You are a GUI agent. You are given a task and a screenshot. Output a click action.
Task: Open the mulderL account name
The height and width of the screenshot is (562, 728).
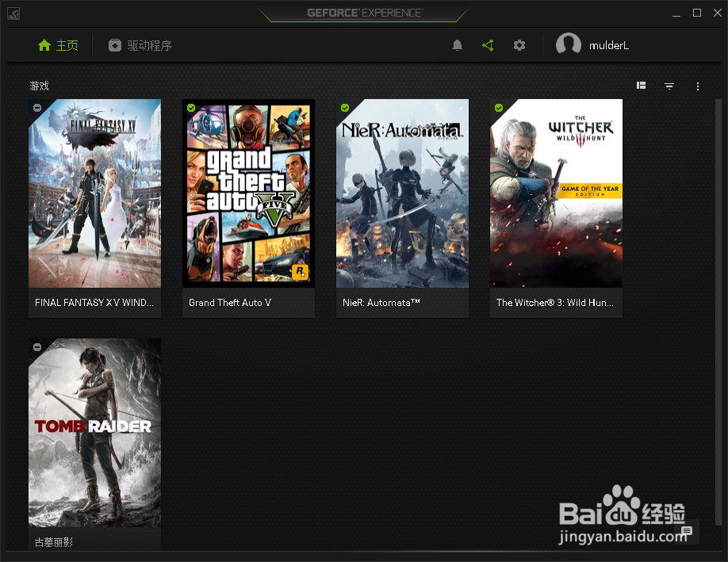tap(609, 45)
